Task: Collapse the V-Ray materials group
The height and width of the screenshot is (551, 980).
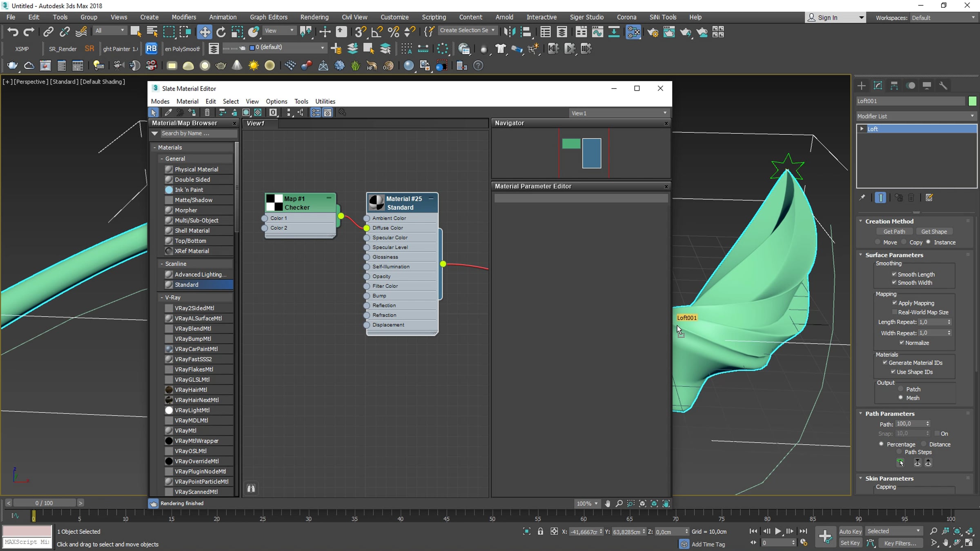Action: click(x=162, y=298)
